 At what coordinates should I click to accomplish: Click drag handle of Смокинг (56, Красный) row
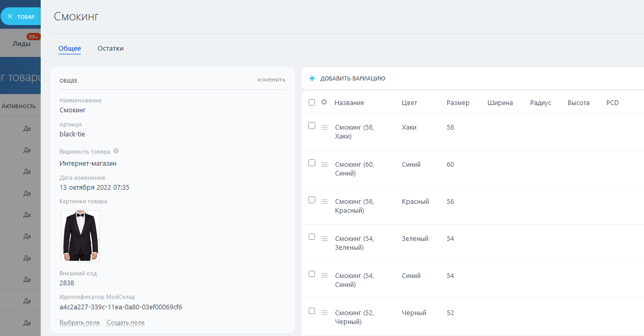325,202
